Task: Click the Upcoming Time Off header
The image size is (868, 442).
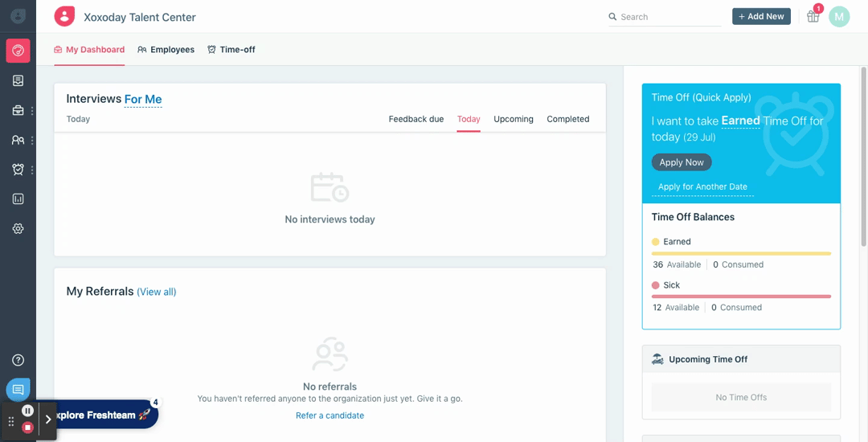Action: click(741, 359)
